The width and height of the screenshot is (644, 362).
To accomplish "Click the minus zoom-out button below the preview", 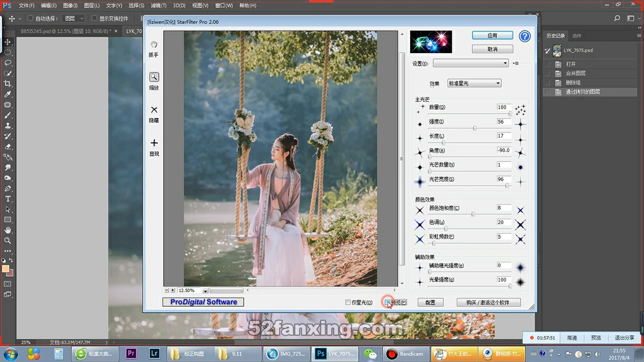I will point(167,290).
